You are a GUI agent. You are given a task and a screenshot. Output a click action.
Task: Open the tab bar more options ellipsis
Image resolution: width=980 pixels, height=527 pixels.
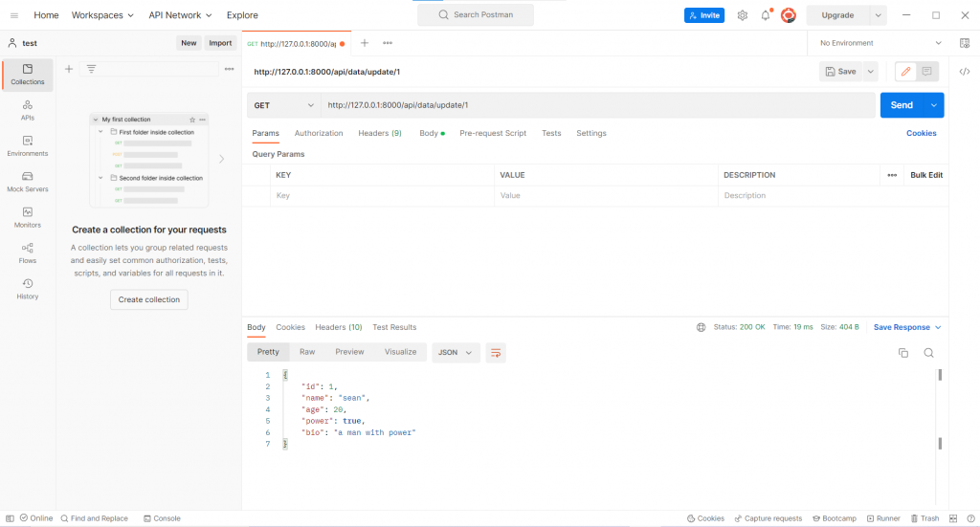tap(388, 43)
